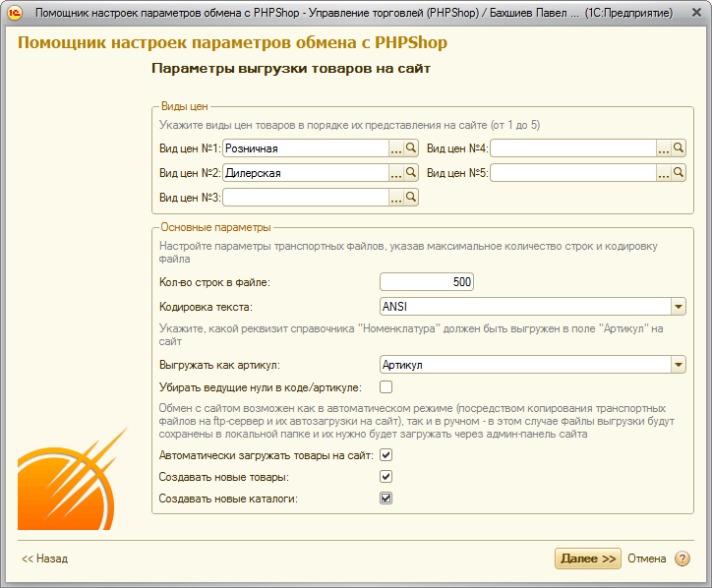Click empty Вид цен №4 field
The image size is (712, 588).
[573, 148]
